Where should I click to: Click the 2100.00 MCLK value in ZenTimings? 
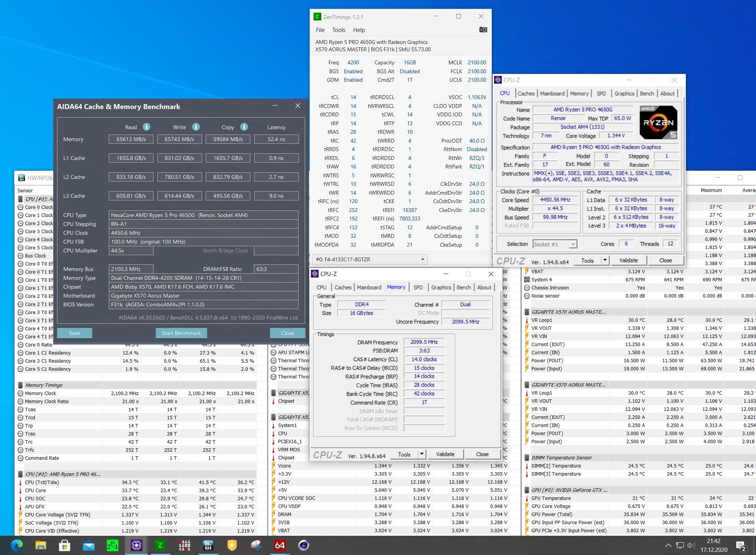[477, 62]
